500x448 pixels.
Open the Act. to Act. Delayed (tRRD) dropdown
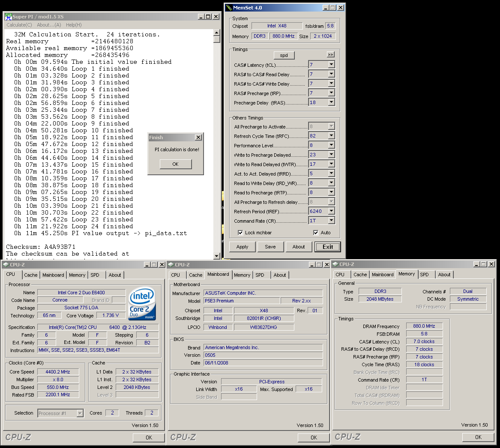pos(331,173)
